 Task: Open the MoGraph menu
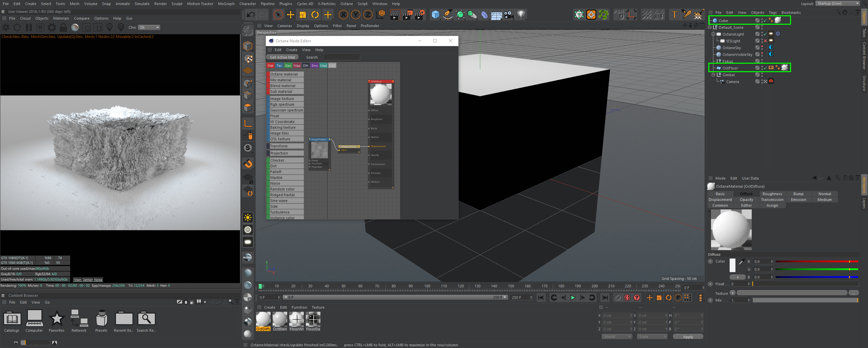226,4
